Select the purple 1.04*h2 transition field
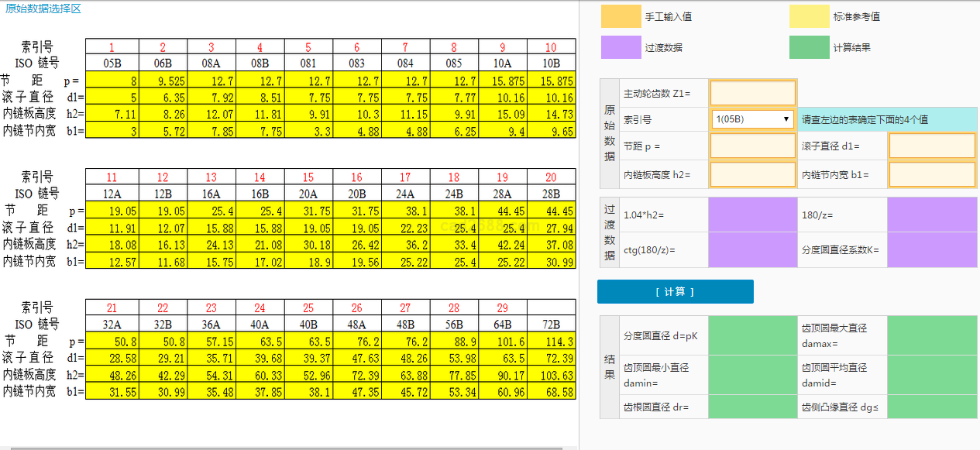This screenshot has width=980, height=450. [752, 215]
